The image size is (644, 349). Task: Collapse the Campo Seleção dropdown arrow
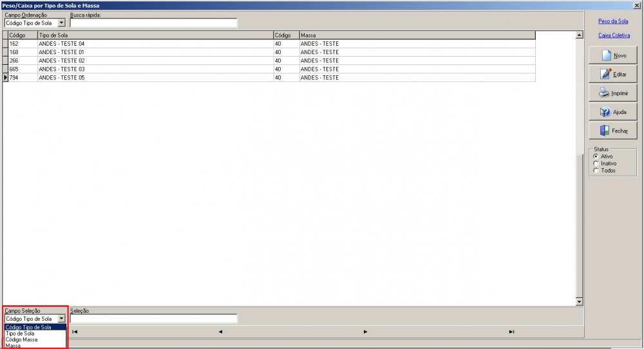pyautogui.click(x=61, y=319)
